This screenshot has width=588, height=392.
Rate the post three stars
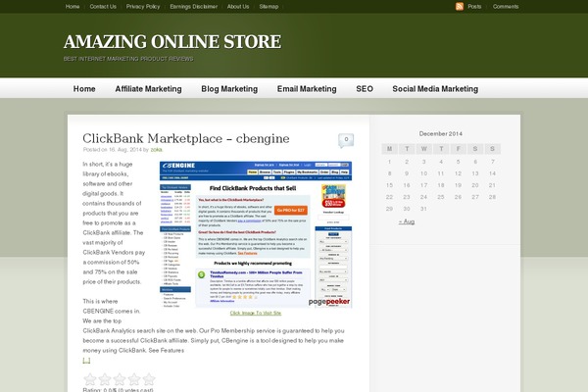tap(120, 379)
